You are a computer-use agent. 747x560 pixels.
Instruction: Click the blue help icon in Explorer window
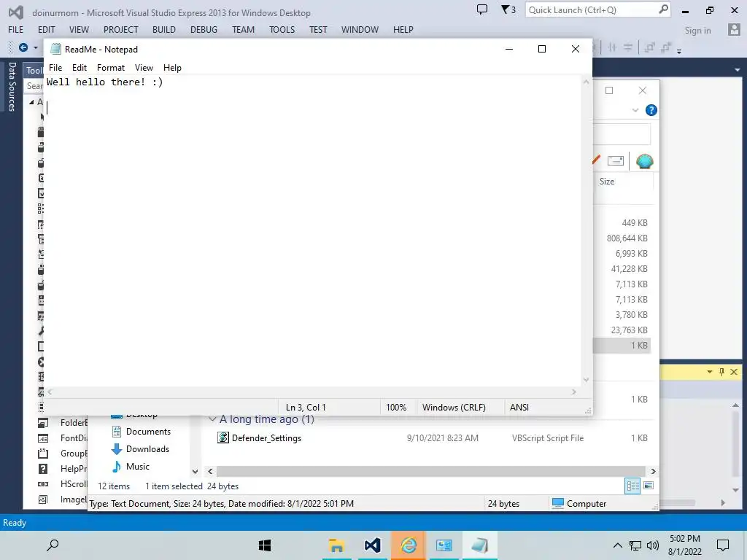coord(651,110)
